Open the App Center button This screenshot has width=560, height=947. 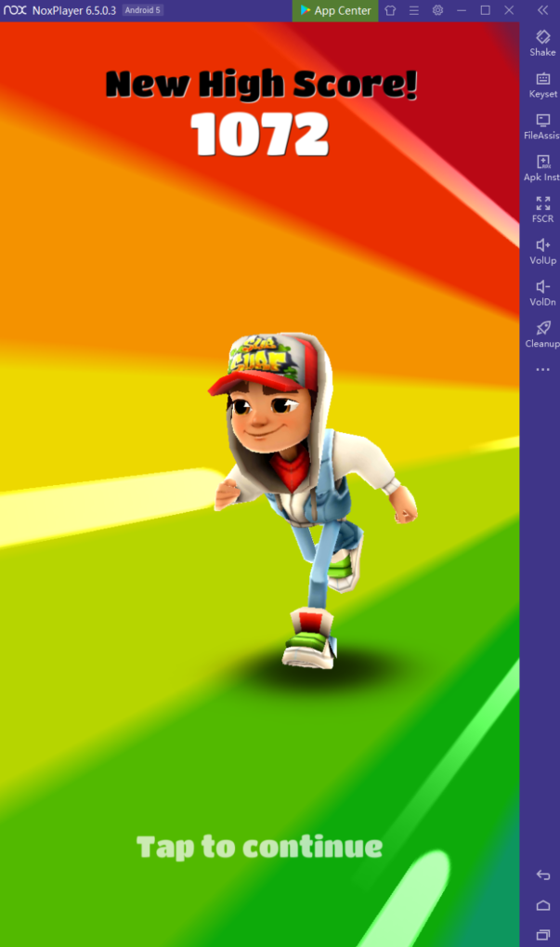pos(335,10)
